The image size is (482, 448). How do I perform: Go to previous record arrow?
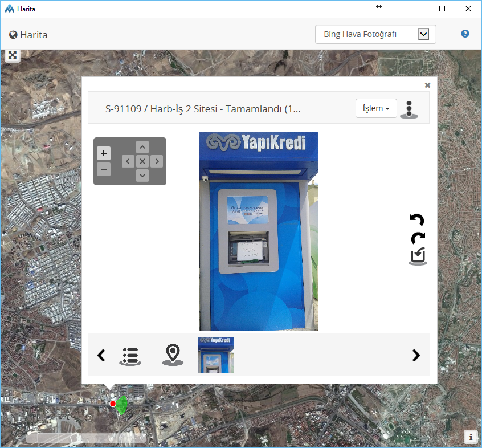click(x=101, y=355)
